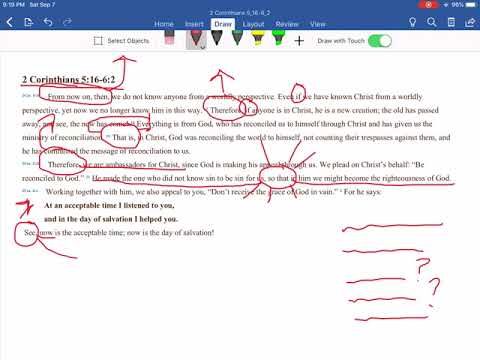Tap 'See, now is the acceptable time' line
This screenshot has height=360, width=480.
[119, 233]
